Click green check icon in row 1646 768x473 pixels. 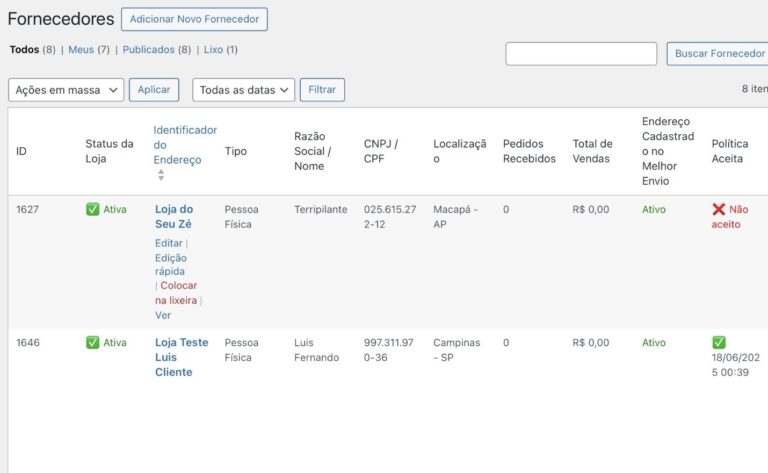[93, 343]
